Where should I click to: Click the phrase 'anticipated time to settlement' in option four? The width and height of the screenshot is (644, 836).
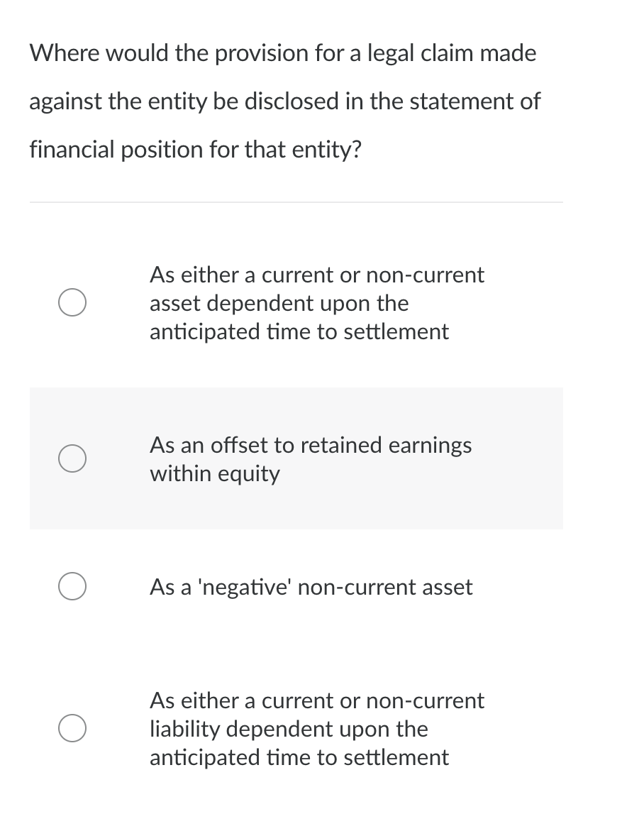(299, 757)
